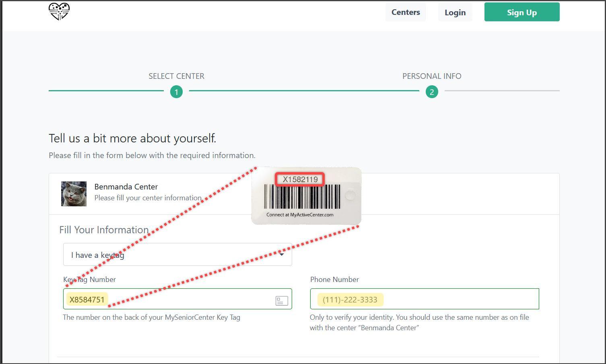Click the red-boxed X1582119 tag number
The image size is (606, 364).
pyautogui.click(x=300, y=179)
